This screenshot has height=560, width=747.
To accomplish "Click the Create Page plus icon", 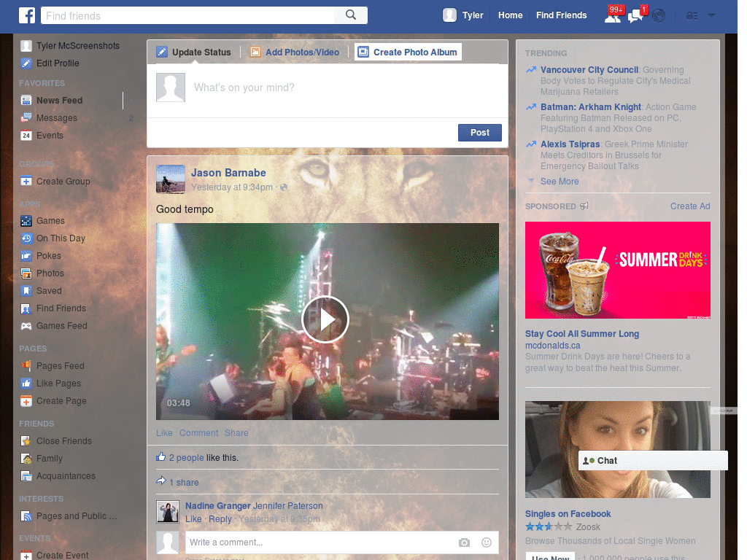I will [26, 401].
